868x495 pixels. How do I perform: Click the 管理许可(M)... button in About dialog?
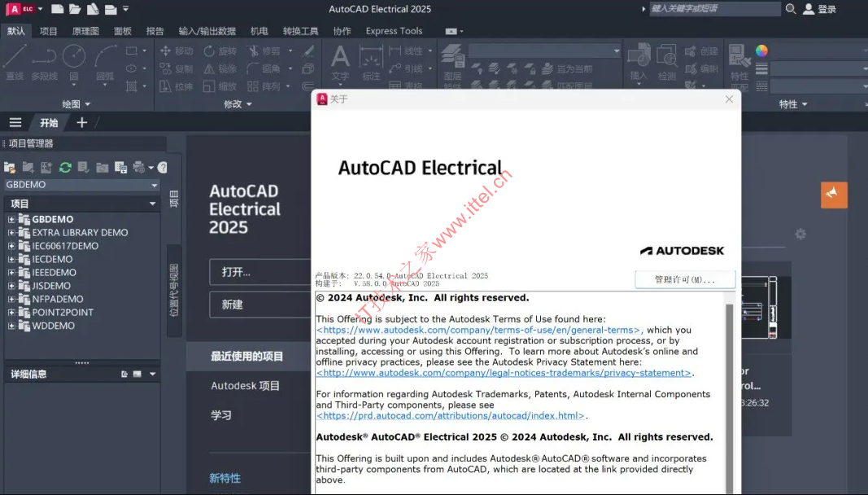[685, 279]
